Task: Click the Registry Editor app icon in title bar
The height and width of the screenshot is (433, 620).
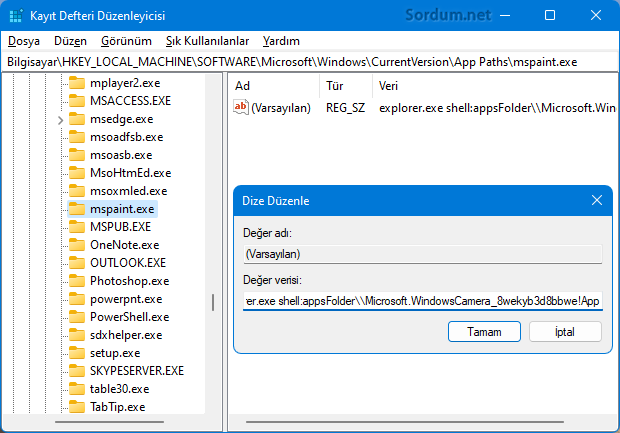Action: [16, 16]
